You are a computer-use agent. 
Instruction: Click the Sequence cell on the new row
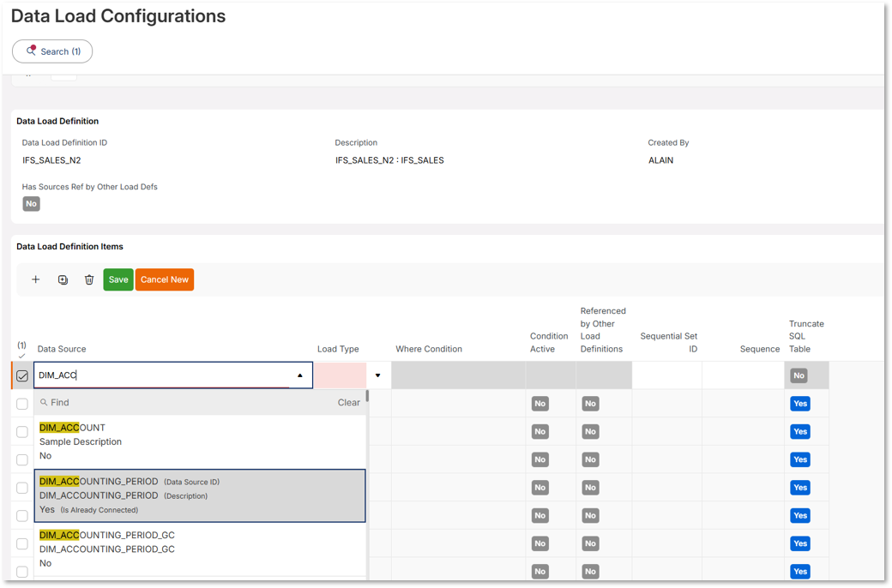tap(743, 375)
